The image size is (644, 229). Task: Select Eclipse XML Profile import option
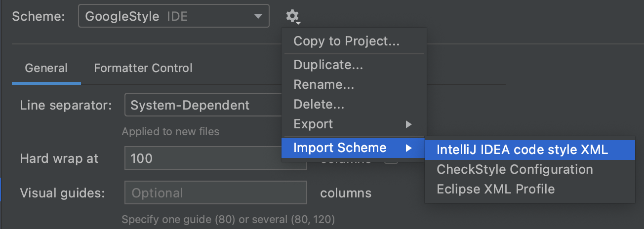[x=495, y=189]
